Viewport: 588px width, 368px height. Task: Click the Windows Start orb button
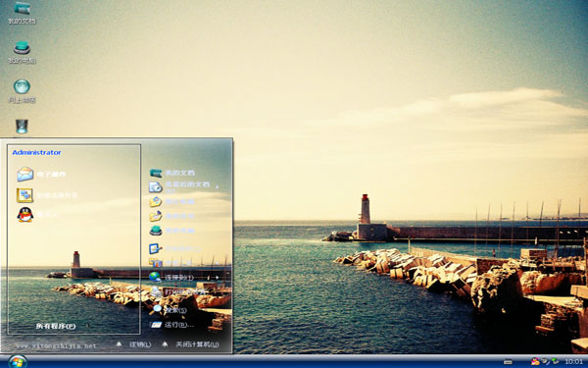[18, 361]
